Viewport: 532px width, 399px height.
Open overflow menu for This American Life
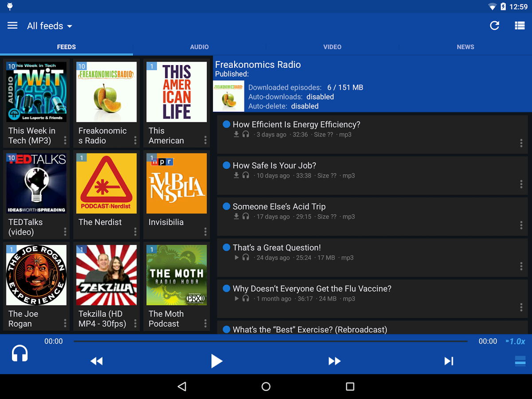[x=205, y=140]
